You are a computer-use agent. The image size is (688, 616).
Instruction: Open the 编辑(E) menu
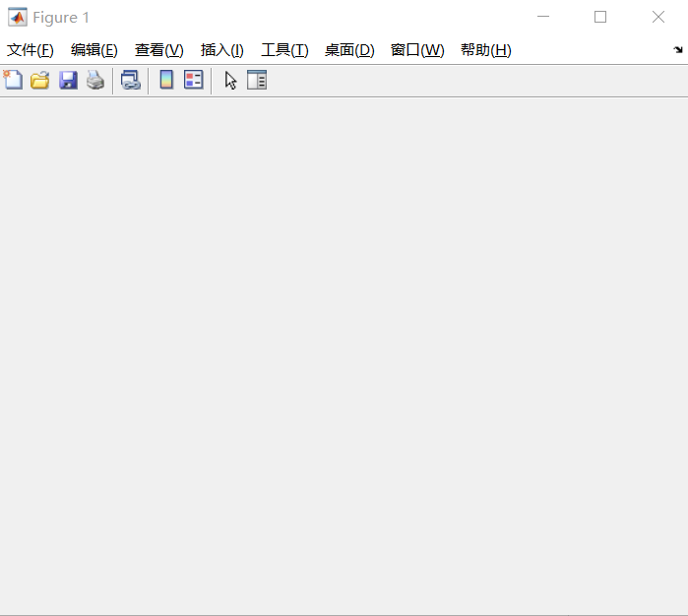click(x=94, y=50)
